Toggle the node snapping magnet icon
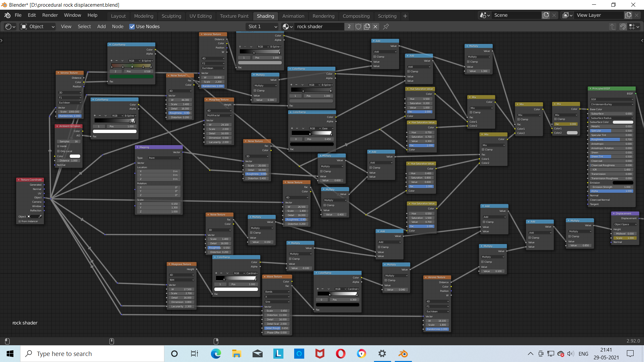 pos(623,26)
